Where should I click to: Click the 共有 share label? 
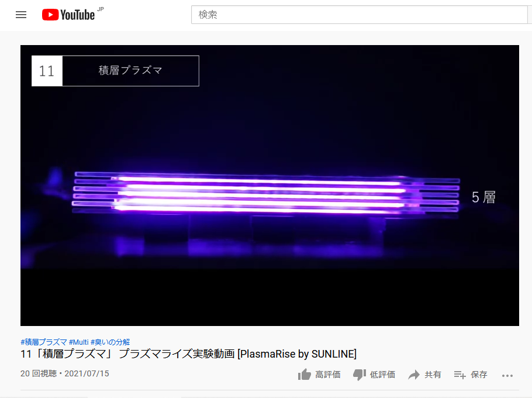pos(433,375)
